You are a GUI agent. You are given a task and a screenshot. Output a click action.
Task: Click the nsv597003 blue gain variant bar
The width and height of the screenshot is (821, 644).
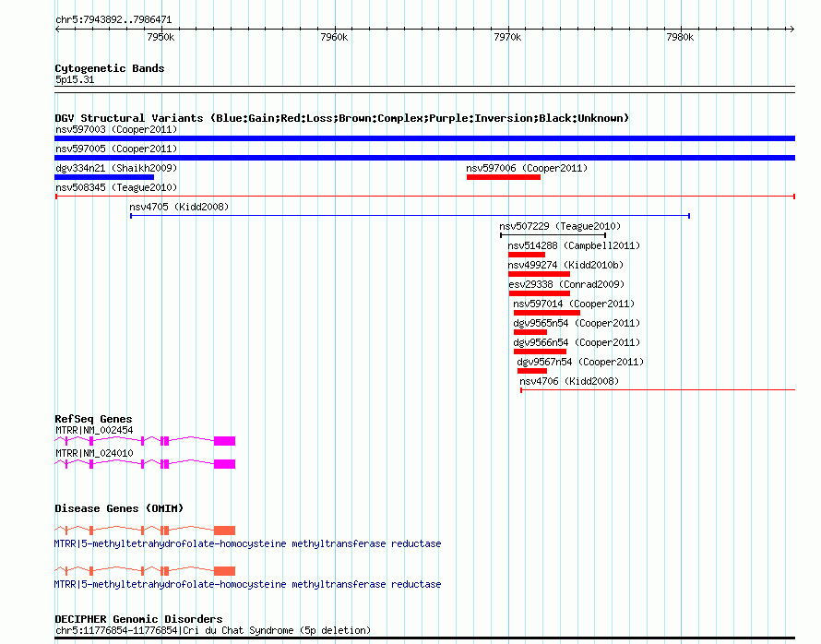tap(424, 138)
